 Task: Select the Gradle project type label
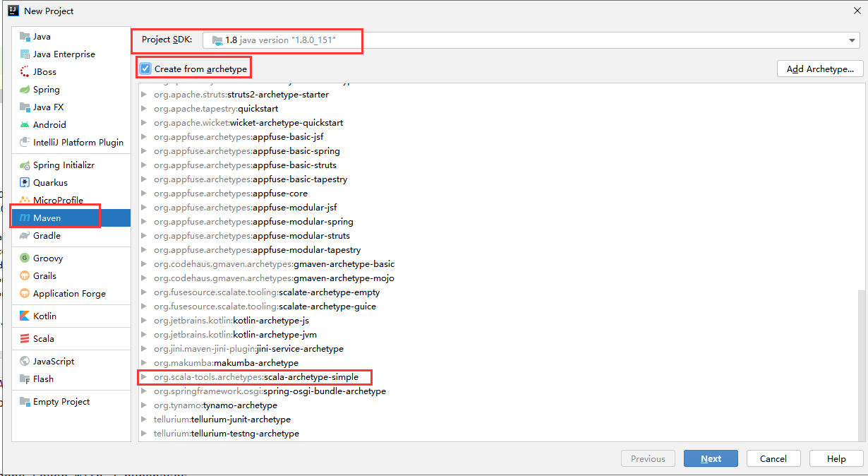47,236
